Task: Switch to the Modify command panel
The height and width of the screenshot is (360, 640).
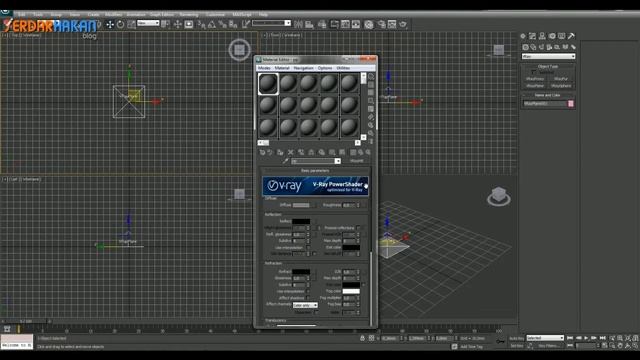Action: point(532,36)
